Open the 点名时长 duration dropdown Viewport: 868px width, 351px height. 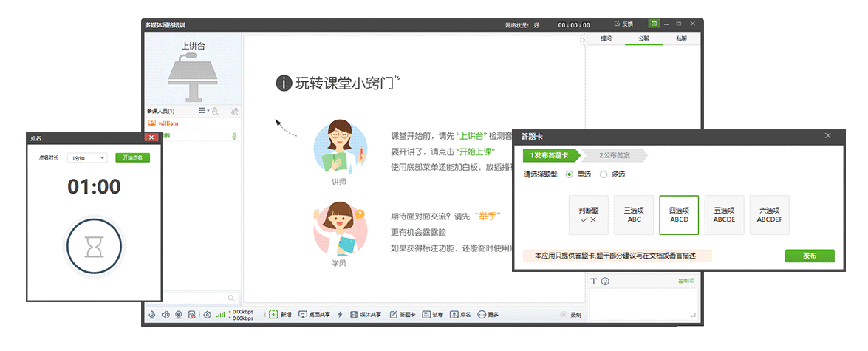(x=86, y=157)
